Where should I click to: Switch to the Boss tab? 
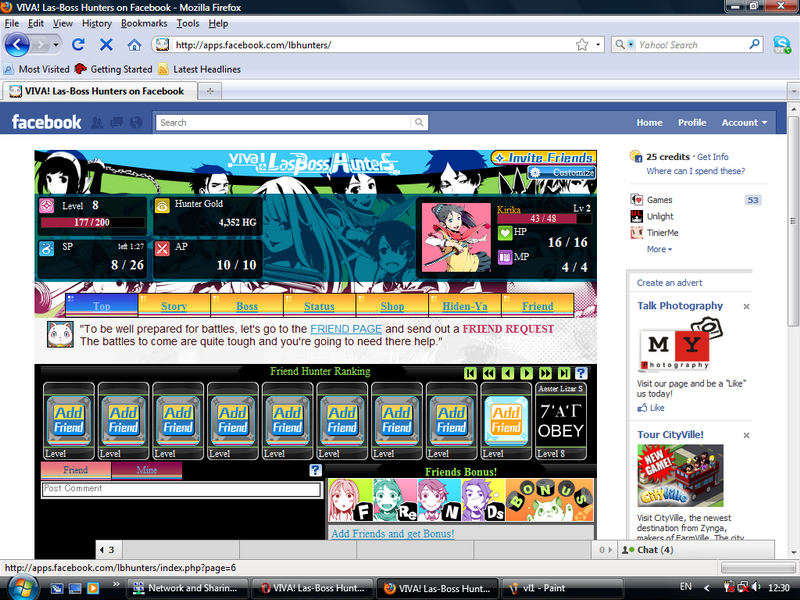point(247,306)
